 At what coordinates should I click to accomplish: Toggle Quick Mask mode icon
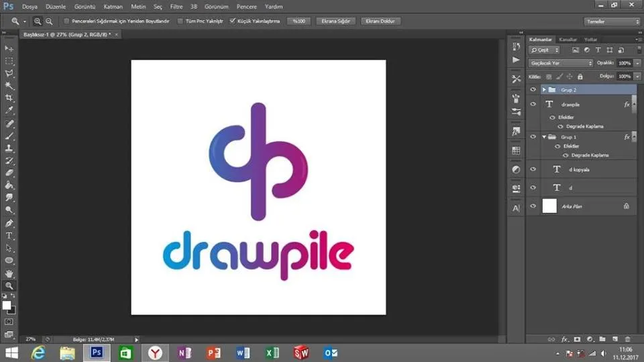pyautogui.click(x=9, y=322)
